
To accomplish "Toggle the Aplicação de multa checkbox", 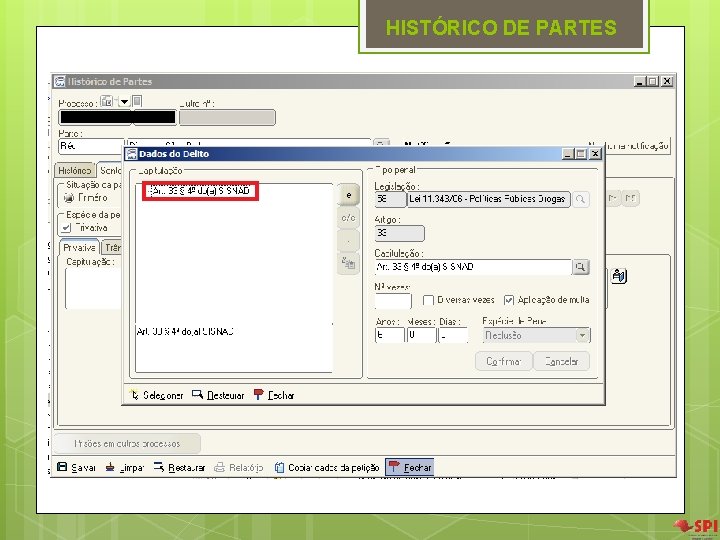I will [509, 300].
